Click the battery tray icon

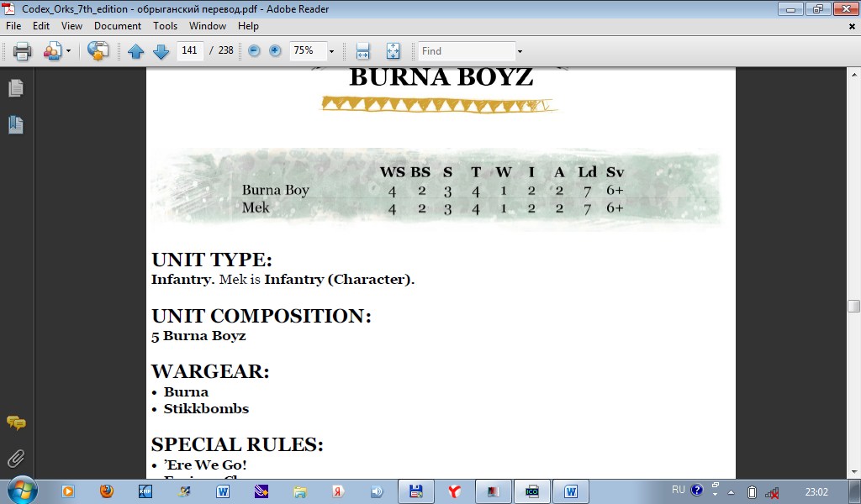point(753,492)
